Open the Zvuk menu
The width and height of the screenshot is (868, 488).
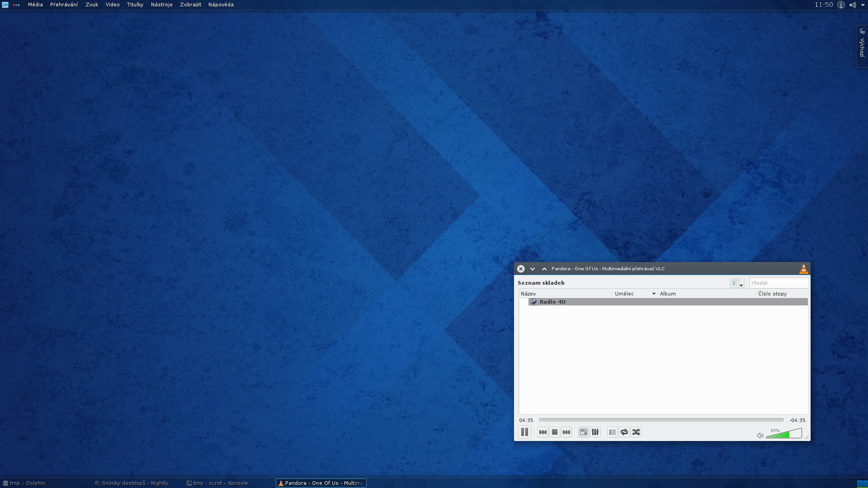click(x=92, y=5)
